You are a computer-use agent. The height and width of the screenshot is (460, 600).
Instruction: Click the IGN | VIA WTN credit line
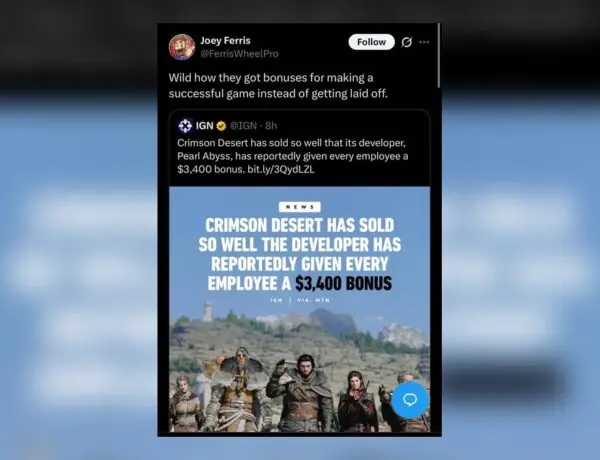(x=300, y=300)
